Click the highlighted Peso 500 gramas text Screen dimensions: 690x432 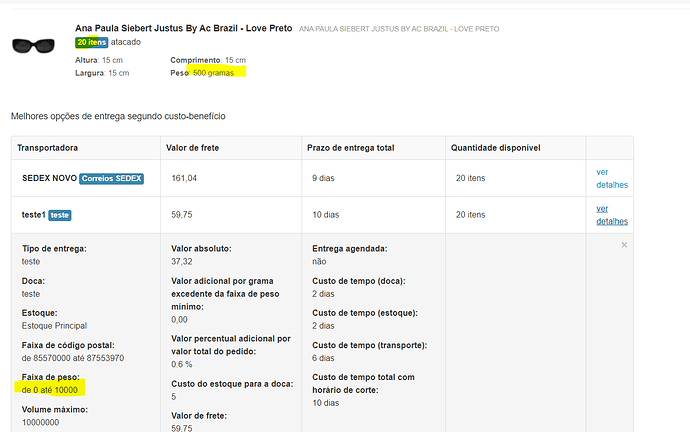click(213, 73)
